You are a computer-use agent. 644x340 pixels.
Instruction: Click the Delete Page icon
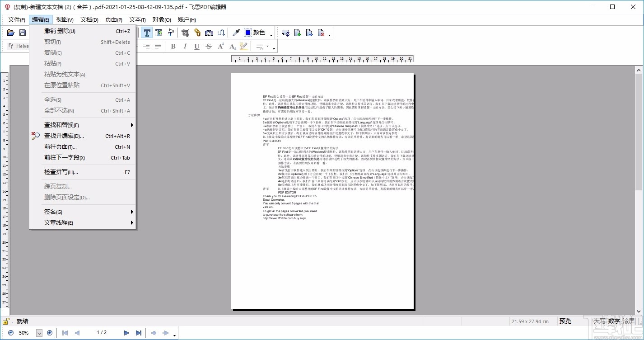point(321,33)
